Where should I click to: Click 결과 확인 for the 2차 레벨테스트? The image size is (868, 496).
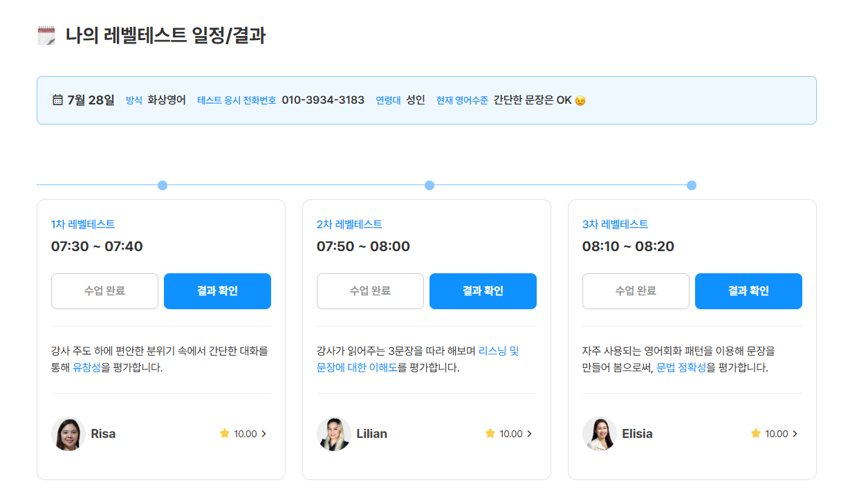(483, 291)
